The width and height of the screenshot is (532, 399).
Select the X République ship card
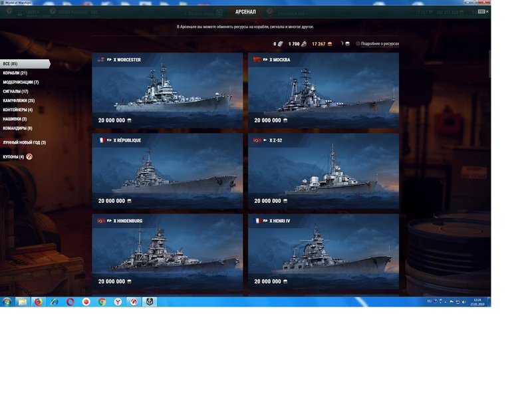168,171
